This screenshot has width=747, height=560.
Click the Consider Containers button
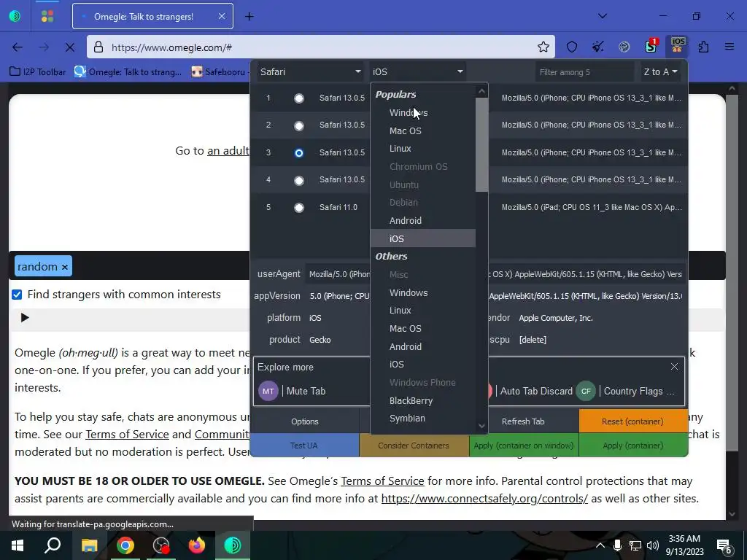tap(414, 446)
